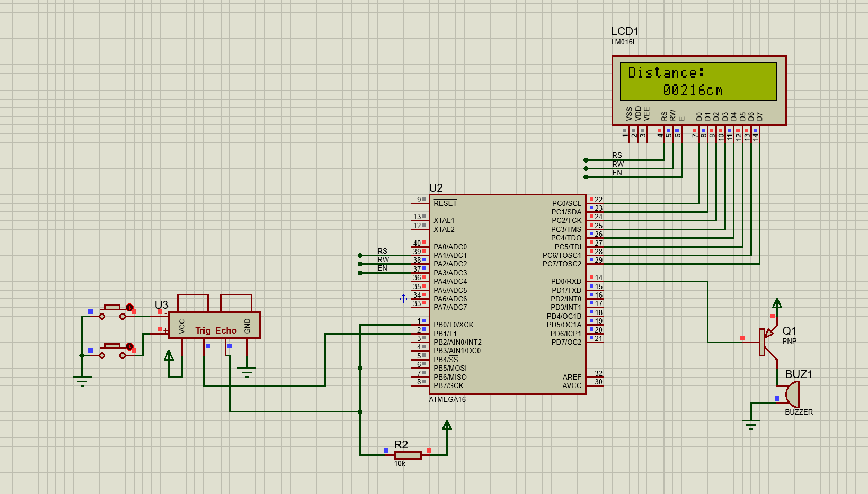Click the R2 reference label
868x494 pixels.
pos(401,445)
